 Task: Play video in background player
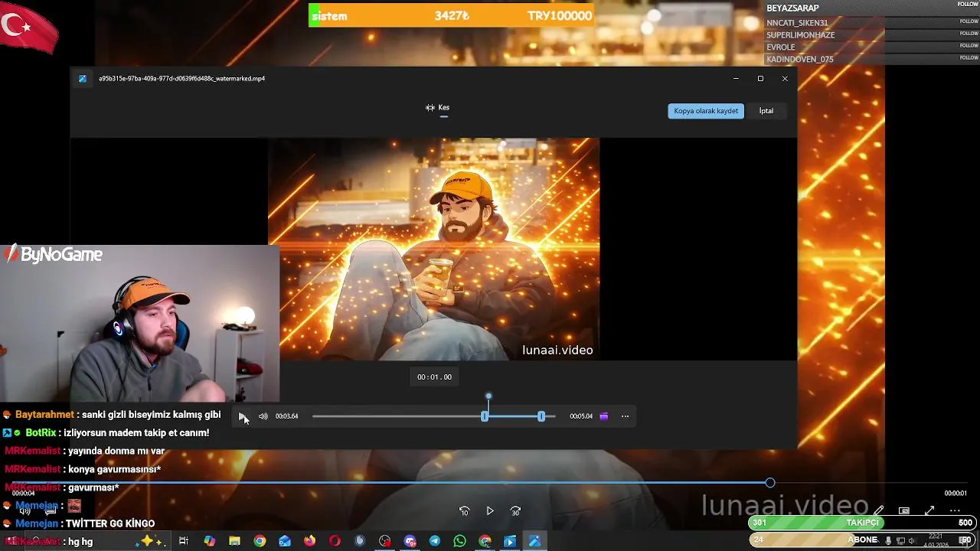[x=490, y=511]
